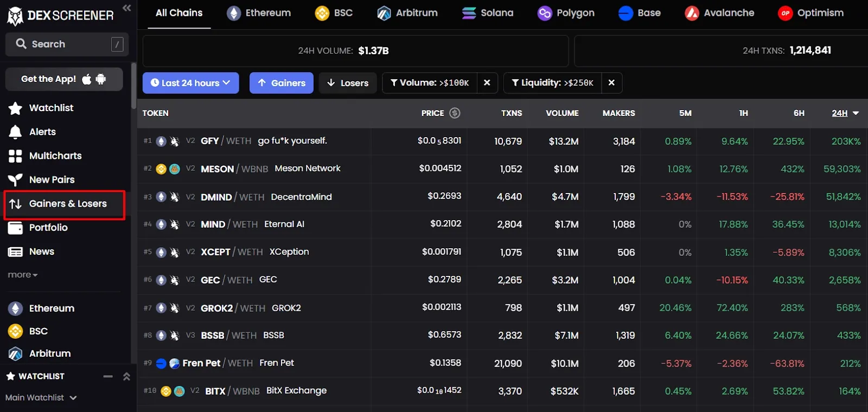
Task: Focus the Search input field
Action: [67, 44]
